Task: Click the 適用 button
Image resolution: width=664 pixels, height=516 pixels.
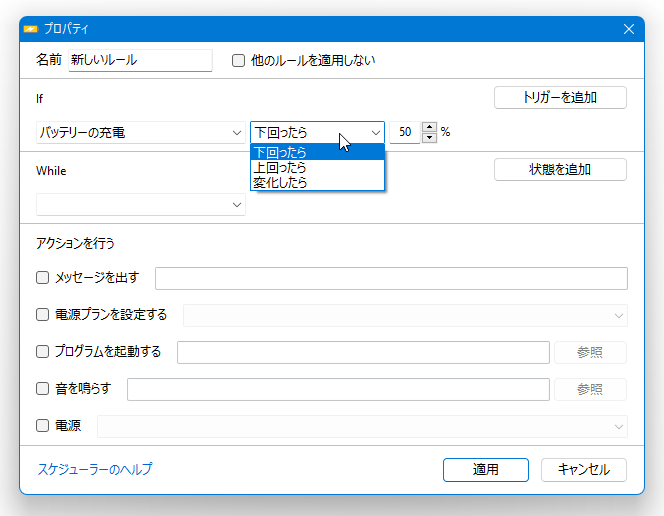Action: coord(486,469)
